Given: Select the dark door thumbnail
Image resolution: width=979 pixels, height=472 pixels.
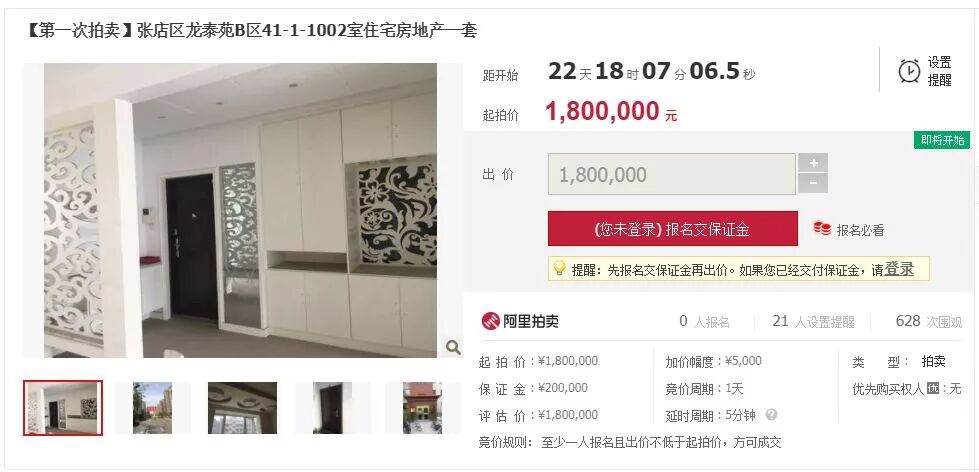Looking at the screenshot, I should [x=332, y=408].
